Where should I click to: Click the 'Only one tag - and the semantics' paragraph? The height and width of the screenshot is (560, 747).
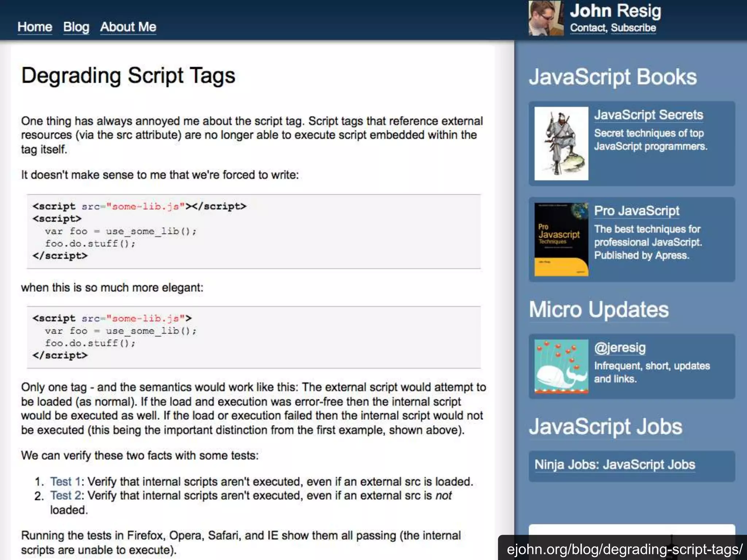point(253,408)
